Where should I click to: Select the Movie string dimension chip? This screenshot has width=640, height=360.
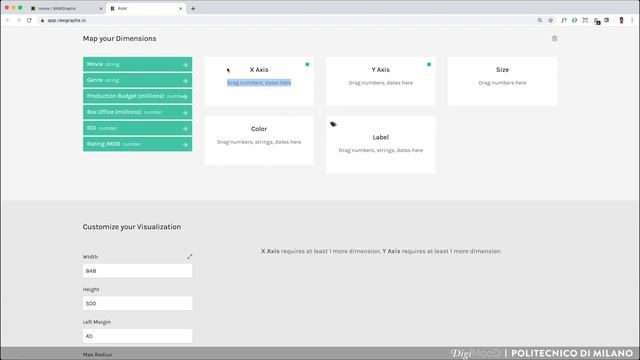(x=138, y=64)
